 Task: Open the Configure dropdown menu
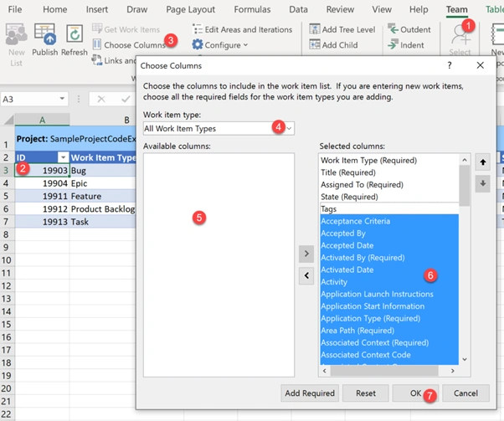pos(220,44)
